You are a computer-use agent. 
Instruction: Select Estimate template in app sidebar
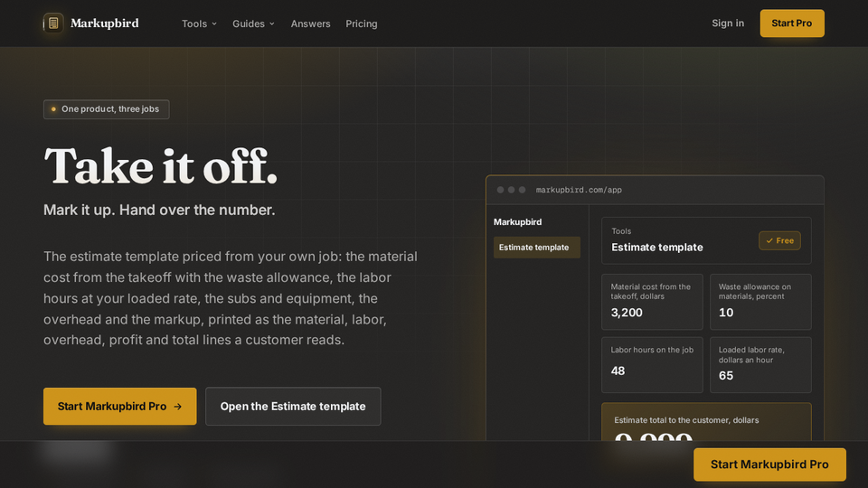(x=536, y=248)
